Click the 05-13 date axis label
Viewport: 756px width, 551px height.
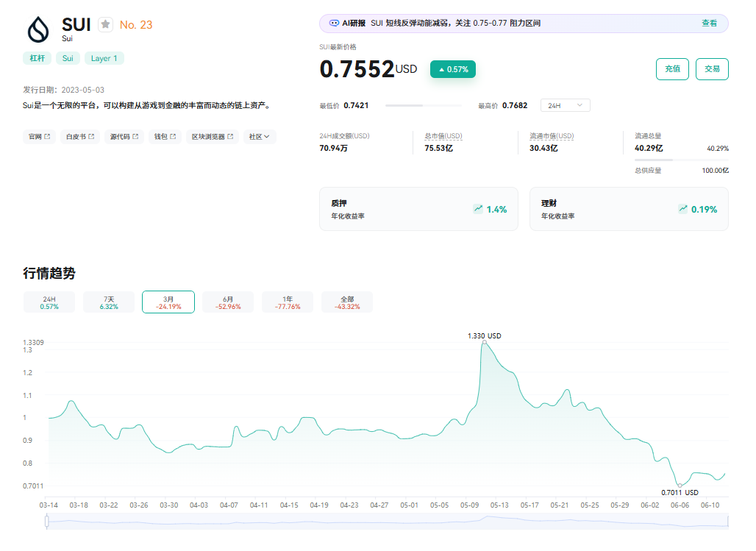pyautogui.click(x=499, y=505)
